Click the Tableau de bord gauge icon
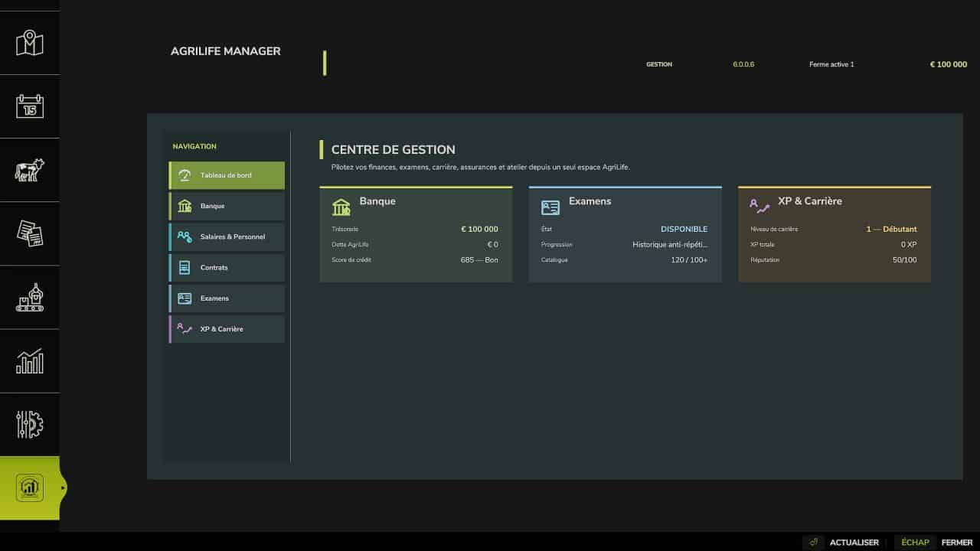The height and width of the screenshot is (551, 980). [185, 175]
